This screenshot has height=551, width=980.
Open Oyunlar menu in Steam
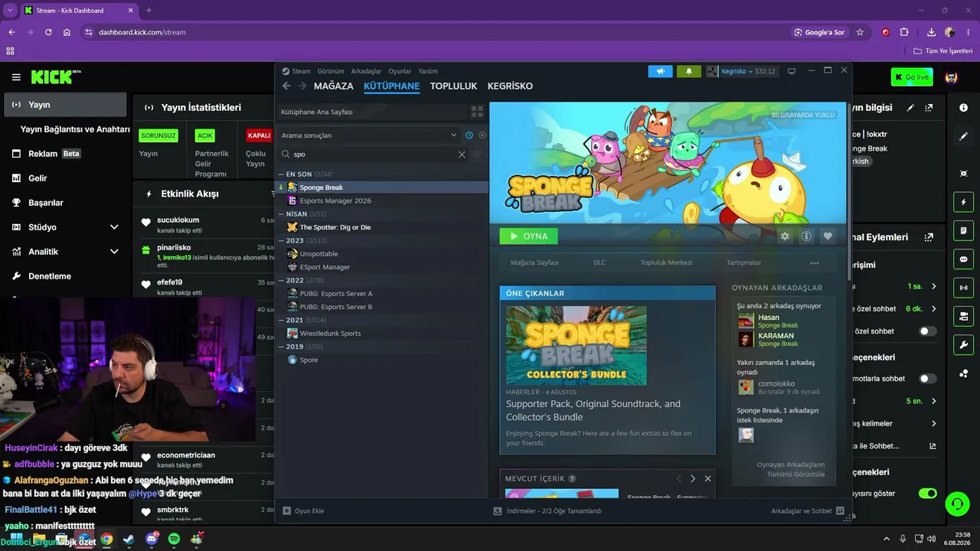[400, 71]
